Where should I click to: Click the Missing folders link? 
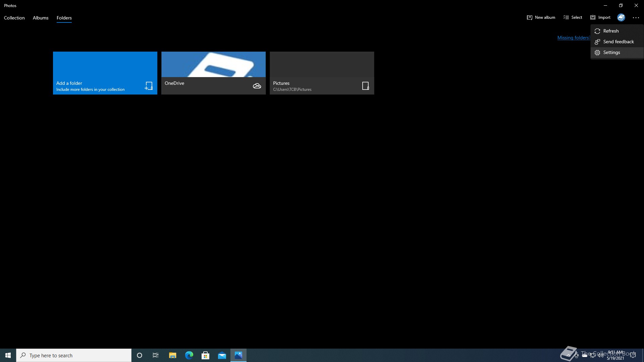click(x=573, y=38)
